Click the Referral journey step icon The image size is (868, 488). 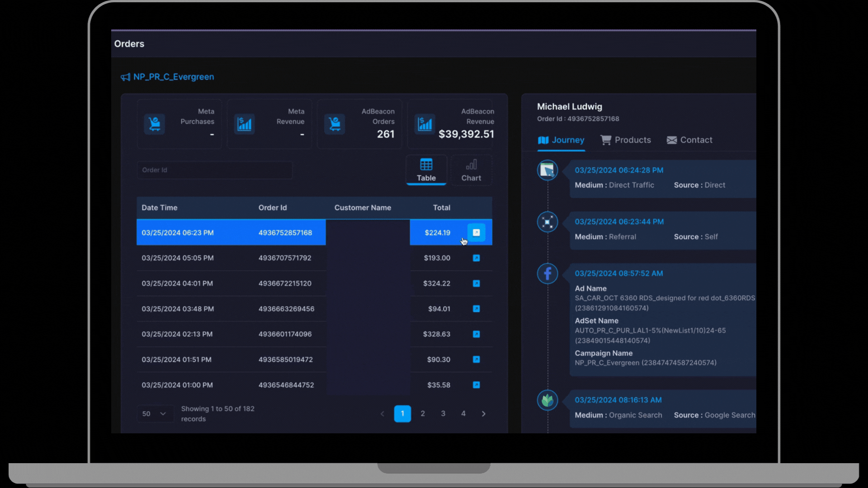click(547, 222)
